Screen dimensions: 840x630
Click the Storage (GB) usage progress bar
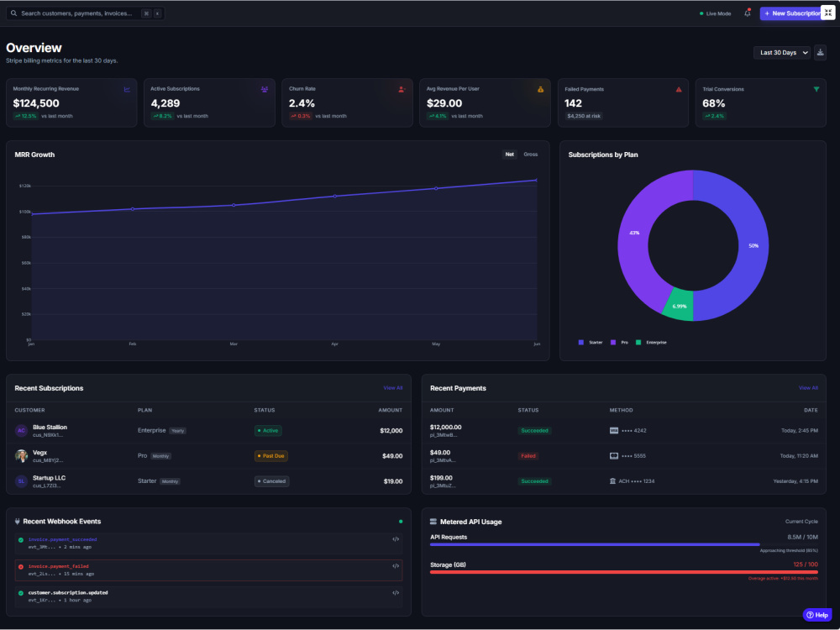click(x=623, y=572)
